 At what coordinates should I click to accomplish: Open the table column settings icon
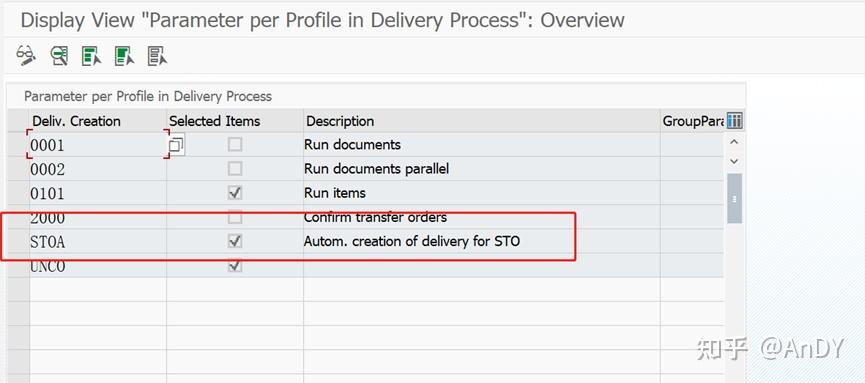click(734, 120)
